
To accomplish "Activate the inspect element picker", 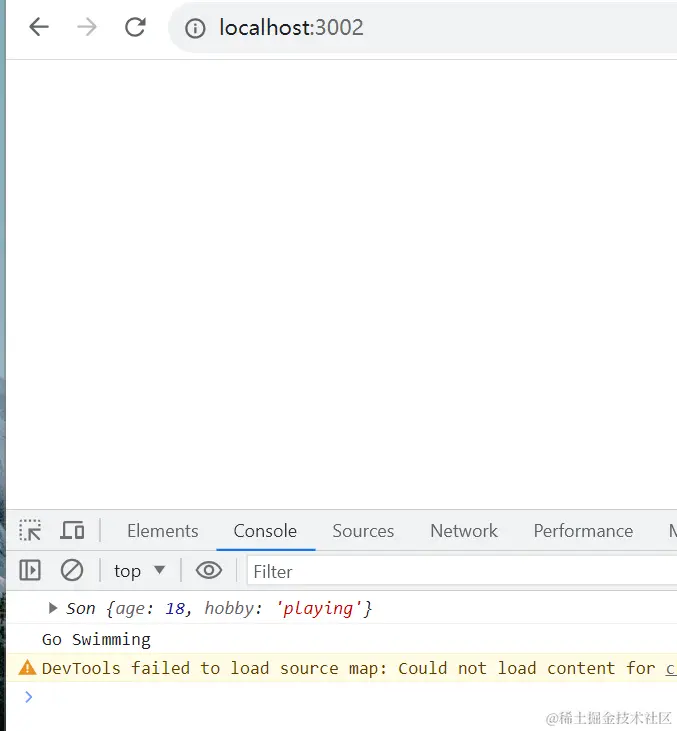I will [x=30, y=531].
